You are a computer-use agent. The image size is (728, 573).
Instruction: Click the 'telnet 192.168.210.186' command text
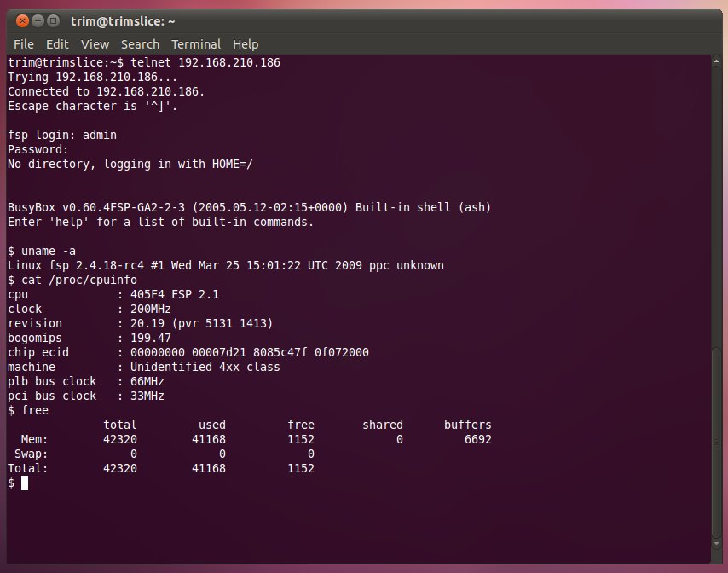click(x=205, y=62)
